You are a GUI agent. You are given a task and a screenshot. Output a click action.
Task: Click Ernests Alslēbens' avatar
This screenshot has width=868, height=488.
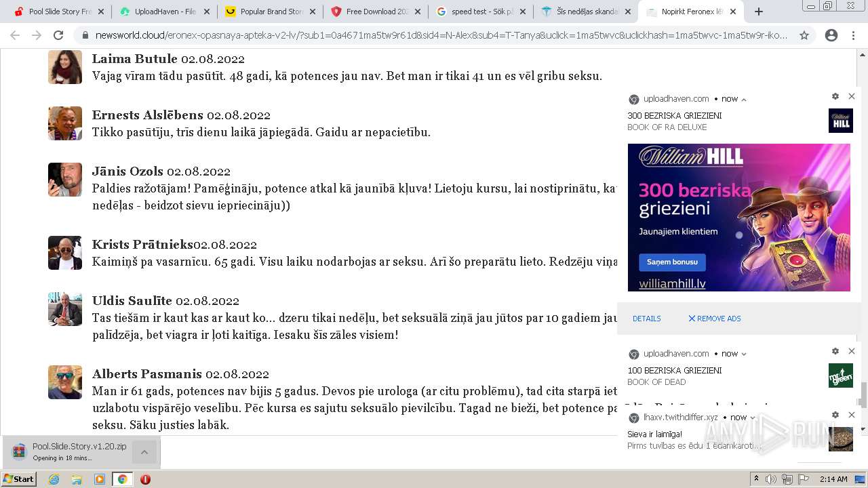click(65, 123)
